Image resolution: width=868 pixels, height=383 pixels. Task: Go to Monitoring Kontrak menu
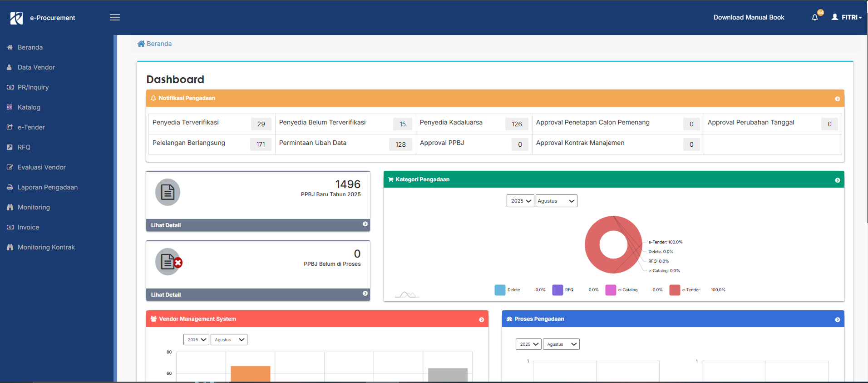[46, 247]
